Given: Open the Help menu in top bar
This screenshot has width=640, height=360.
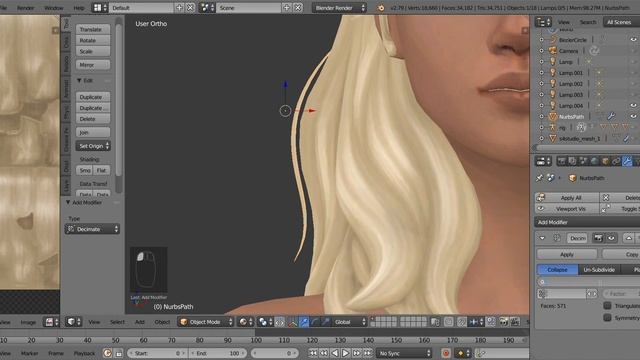Looking at the screenshot, I should (x=78, y=8).
